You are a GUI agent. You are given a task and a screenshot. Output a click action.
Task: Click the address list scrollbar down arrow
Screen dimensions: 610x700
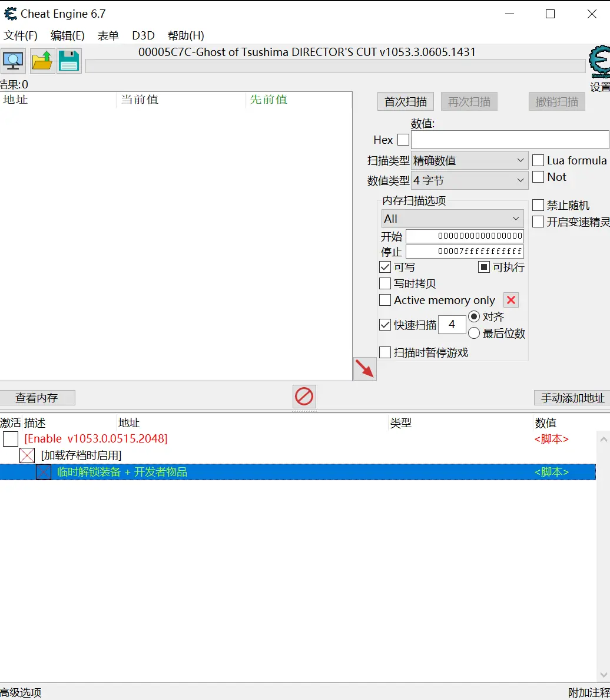click(x=604, y=675)
